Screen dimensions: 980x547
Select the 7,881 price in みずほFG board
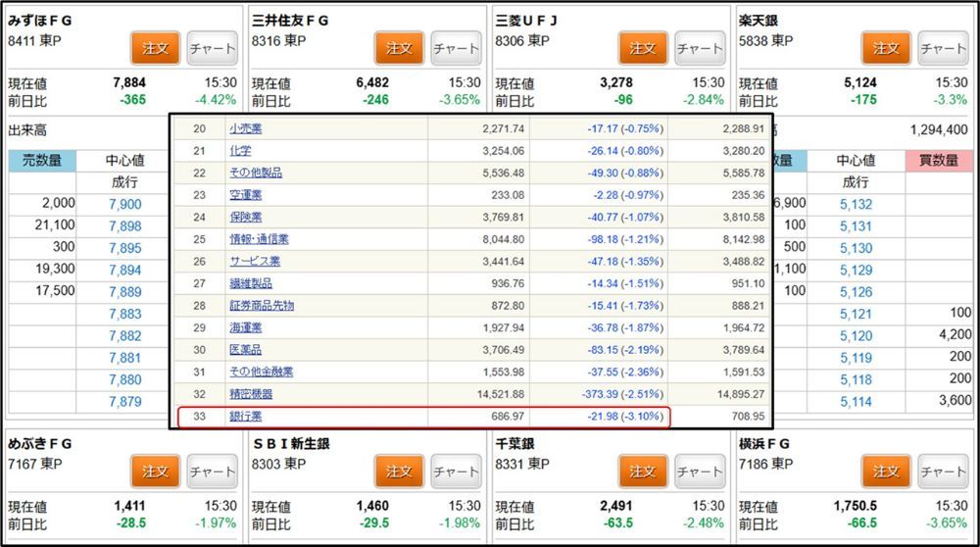(125, 358)
